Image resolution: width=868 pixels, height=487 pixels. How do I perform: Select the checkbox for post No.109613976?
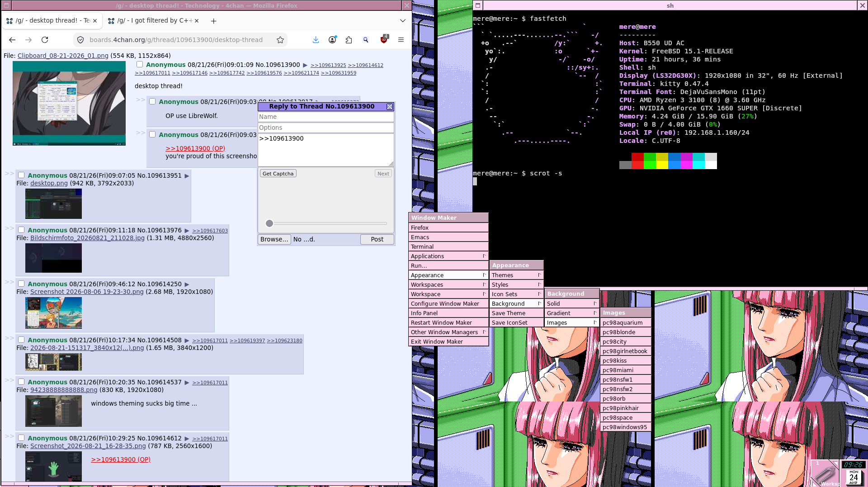pos(21,230)
